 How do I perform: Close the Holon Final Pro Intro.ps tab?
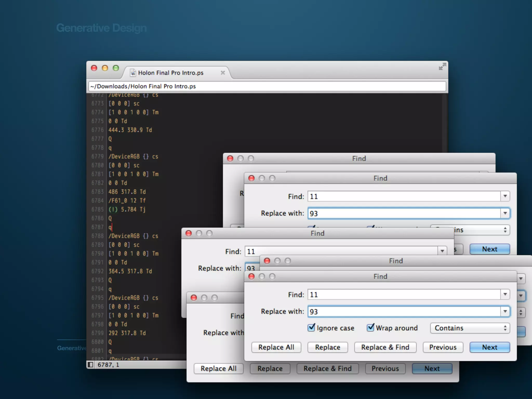[223, 73]
